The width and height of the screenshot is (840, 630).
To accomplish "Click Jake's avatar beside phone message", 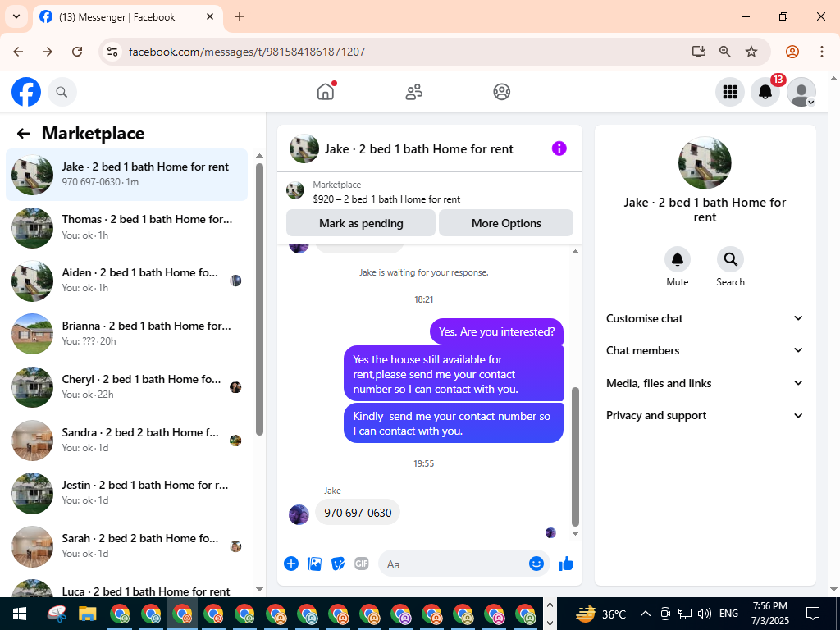I will point(299,515).
